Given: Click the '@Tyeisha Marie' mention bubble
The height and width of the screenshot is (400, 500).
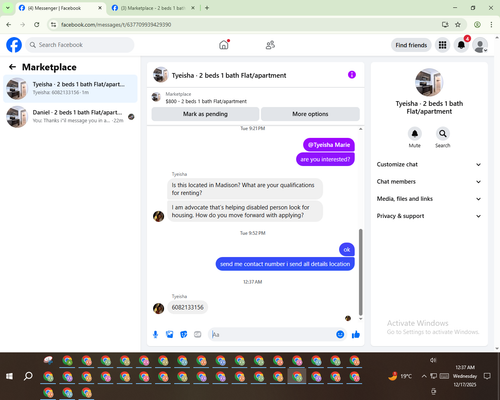Looking at the screenshot, I should (x=329, y=145).
